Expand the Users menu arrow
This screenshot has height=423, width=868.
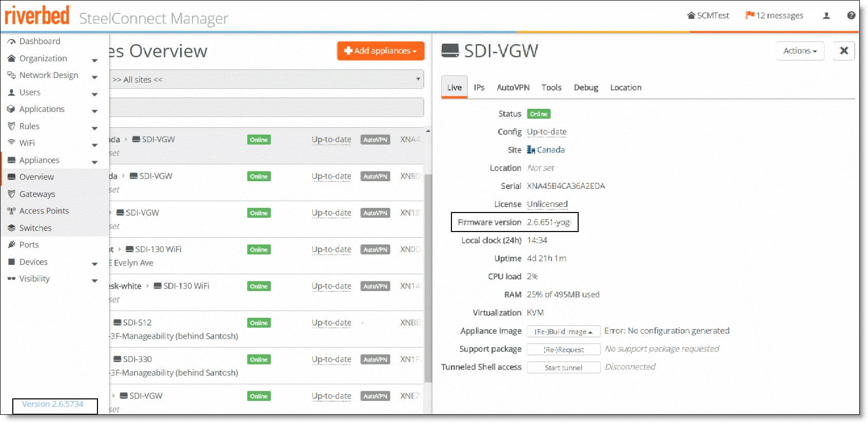(x=94, y=94)
